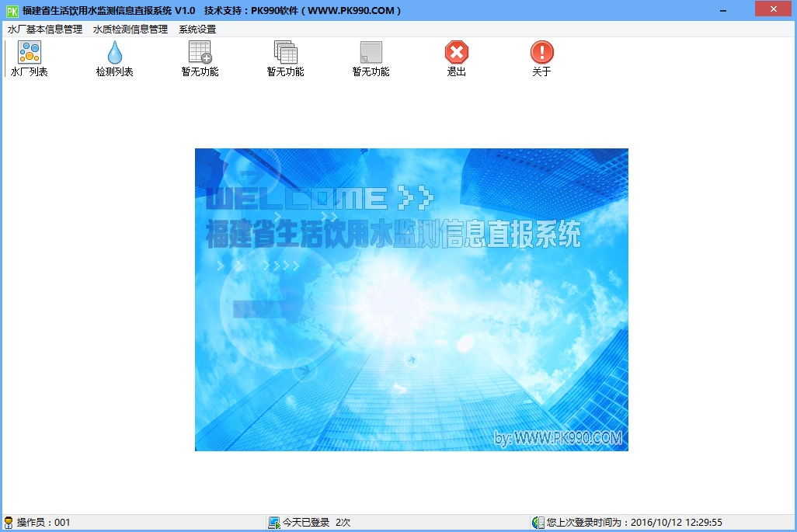Open the 水厂列表 toolbar button
This screenshot has width=797, height=532.
pyautogui.click(x=29, y=59)
